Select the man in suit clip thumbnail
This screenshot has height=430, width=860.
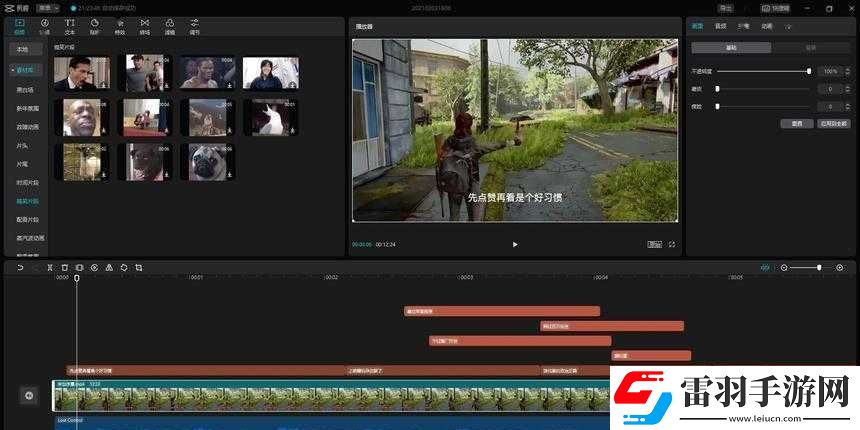point(82,73)
